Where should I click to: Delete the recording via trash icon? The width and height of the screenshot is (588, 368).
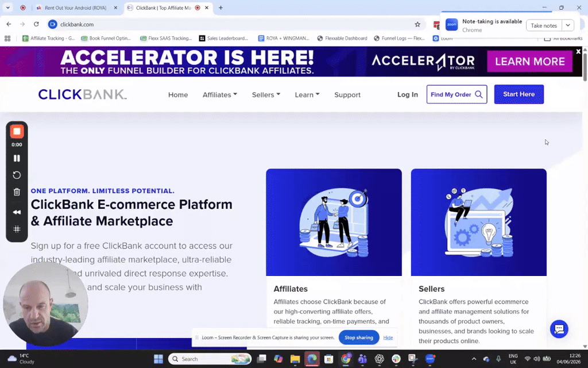[x=17, y=192]
